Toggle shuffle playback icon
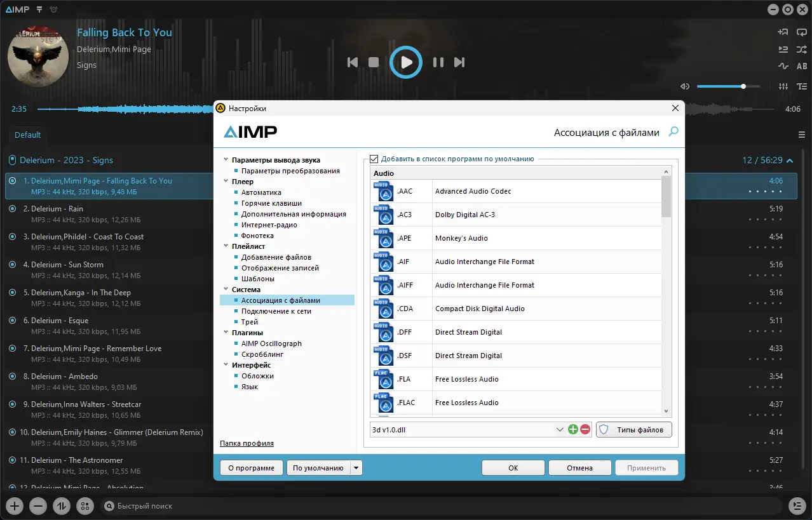This screenshot has height=520, width=812. pos(802,49)
